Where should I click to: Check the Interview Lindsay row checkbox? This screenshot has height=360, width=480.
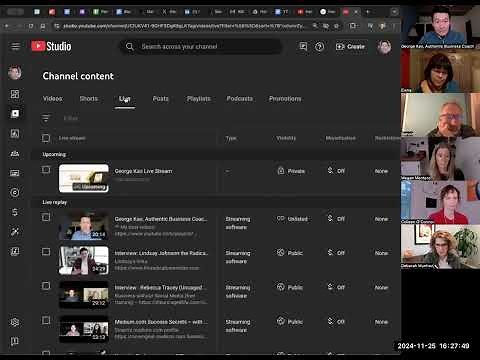tap(46, 252)
